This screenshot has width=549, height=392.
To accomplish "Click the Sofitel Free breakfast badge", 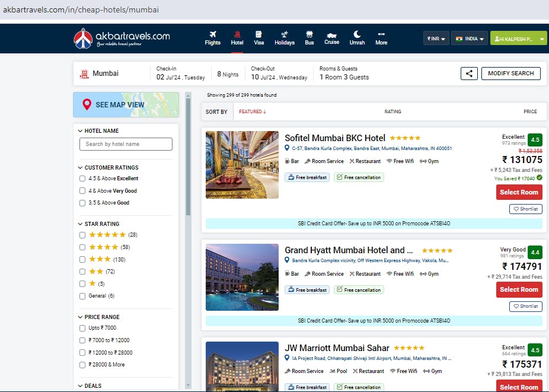I will tap(307, 177).
